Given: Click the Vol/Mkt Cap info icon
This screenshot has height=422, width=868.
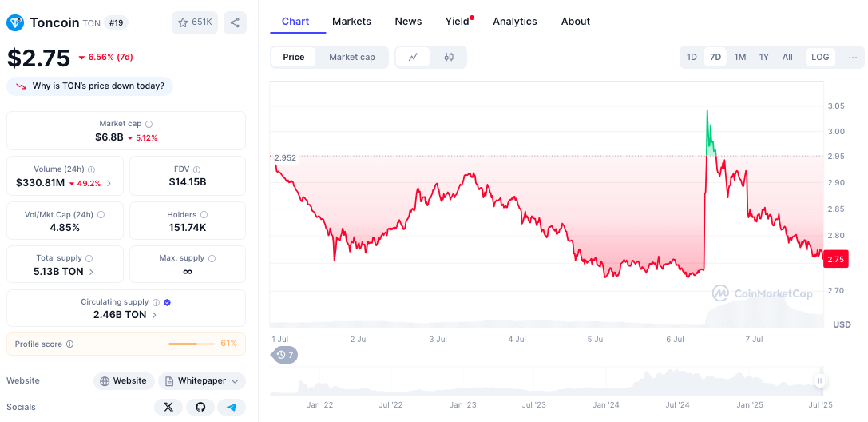Looking at the screenshot, I should click(x=101, y=214).
